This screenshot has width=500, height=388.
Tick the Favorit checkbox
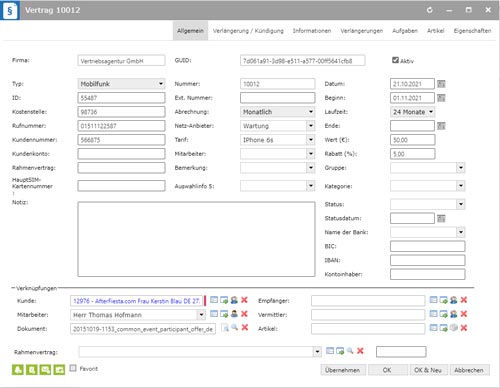tap(73, 368)
